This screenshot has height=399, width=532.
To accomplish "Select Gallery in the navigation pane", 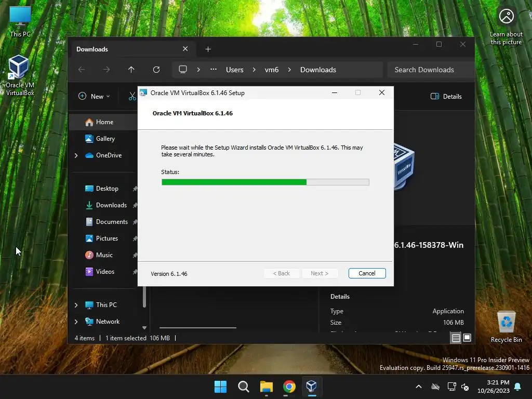I will (105, 138).
